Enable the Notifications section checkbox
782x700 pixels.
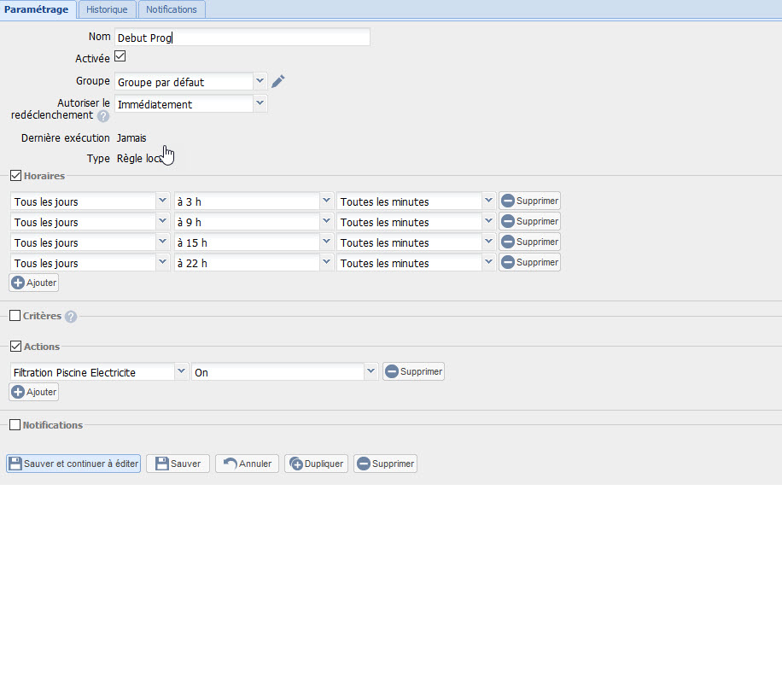point(15,425)
